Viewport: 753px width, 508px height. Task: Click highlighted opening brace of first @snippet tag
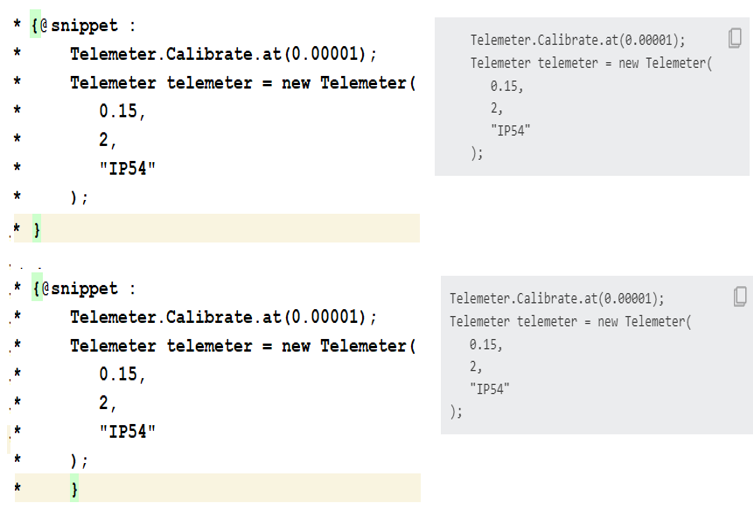pyautogui.click(x=35, y=24)
